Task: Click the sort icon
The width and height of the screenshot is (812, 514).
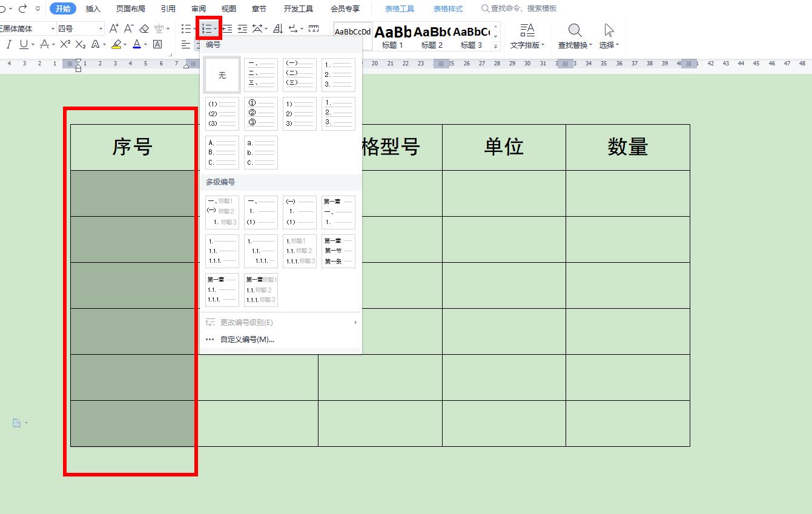Action: (278, 28)
